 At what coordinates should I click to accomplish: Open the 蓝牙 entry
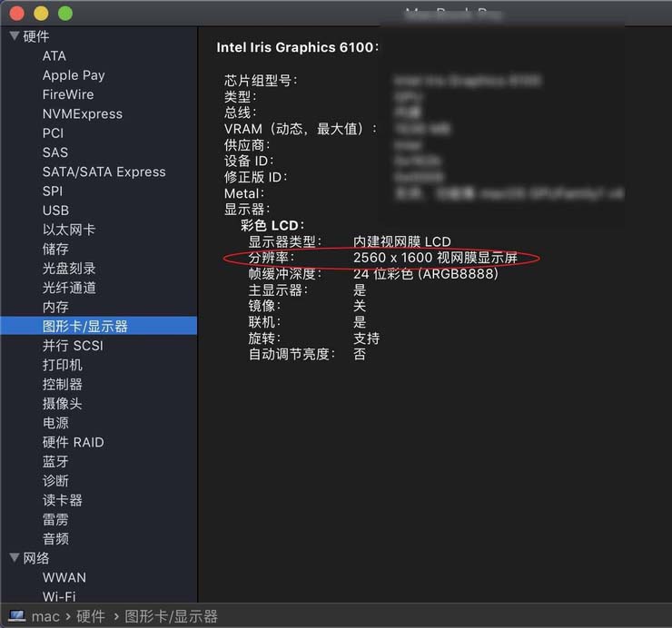(55, 461)
